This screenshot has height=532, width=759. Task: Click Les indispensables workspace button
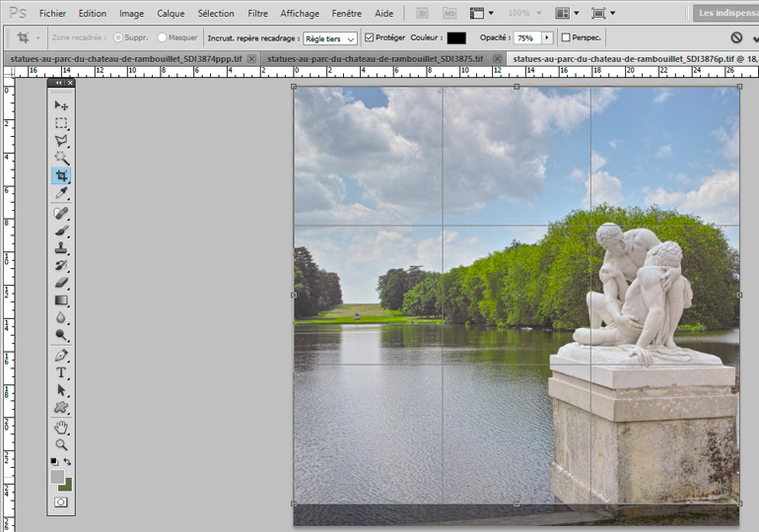pos(725,13)
